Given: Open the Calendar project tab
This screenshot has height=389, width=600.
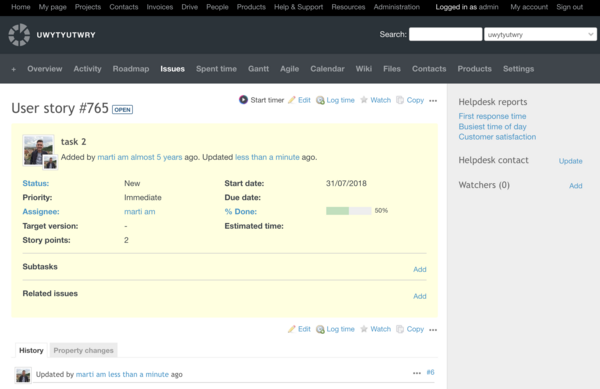Looking at the screenshot, I should [x=327, y=69].
